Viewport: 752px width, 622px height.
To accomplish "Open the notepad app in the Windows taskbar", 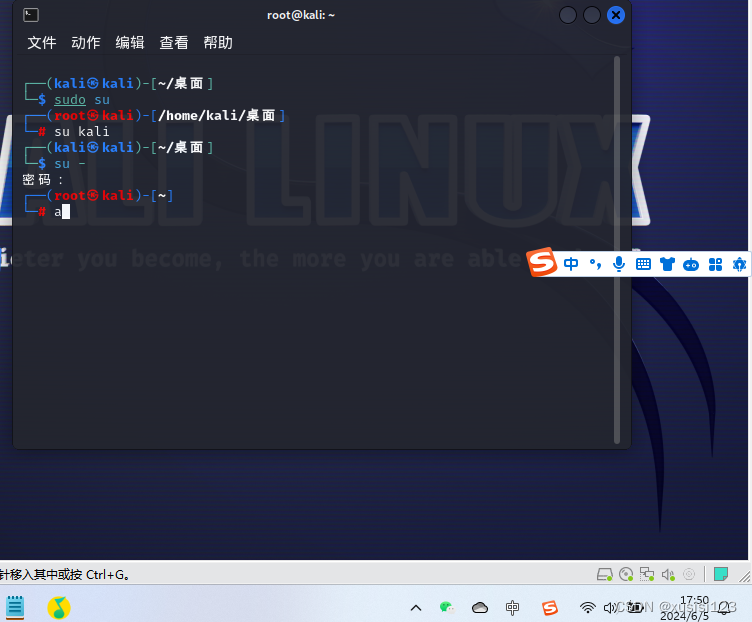I will pyautogui.click(x=15, y=608).
